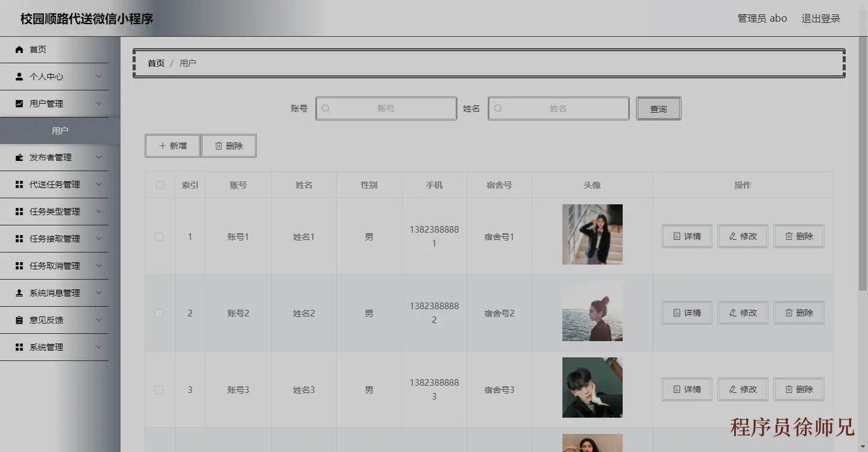The image size is (868, 452).
Task: Click the trash icon on 删除 for 账号2
Action: tap(789, 313)
